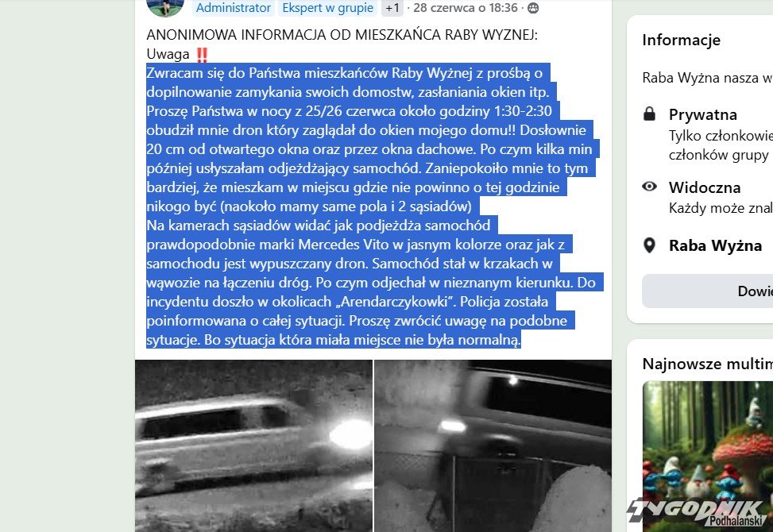Click the poster's profile avatar

(x=165, y=6)
